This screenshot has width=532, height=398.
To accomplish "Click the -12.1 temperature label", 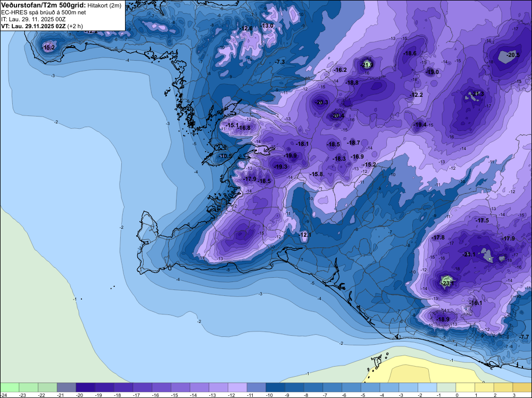I will [x=305, y=235].
